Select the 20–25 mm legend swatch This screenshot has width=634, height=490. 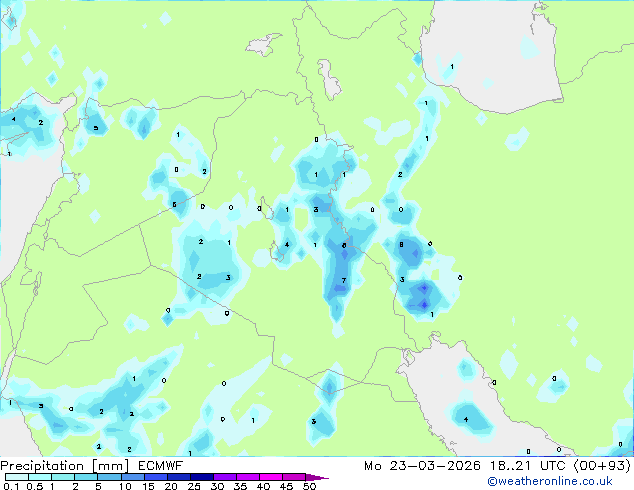click(x=179, y=477)
